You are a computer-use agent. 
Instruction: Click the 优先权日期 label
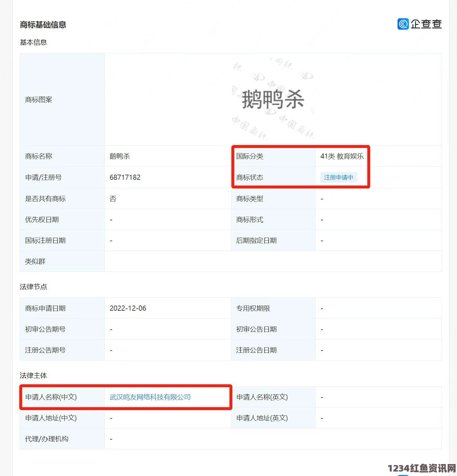(42, 220)
